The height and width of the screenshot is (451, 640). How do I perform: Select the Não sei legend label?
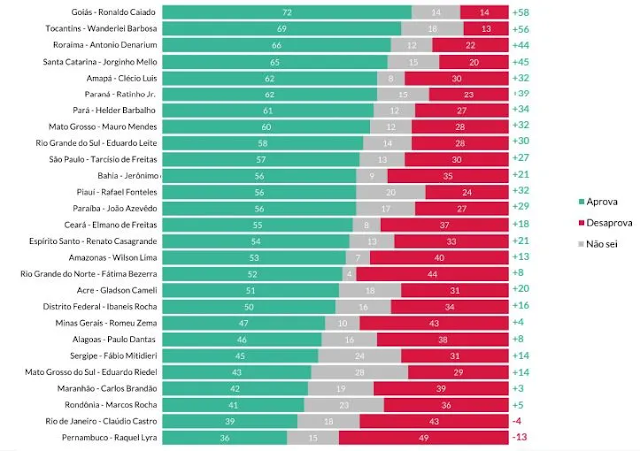602,244
